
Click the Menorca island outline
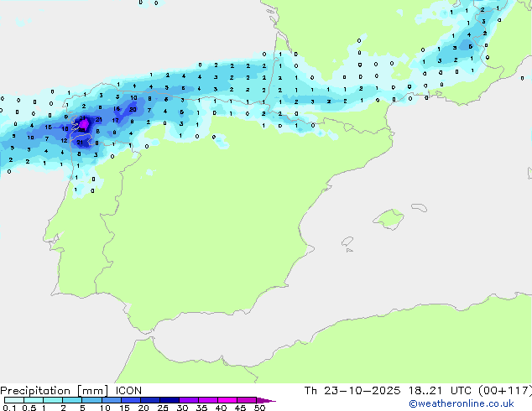420,207
